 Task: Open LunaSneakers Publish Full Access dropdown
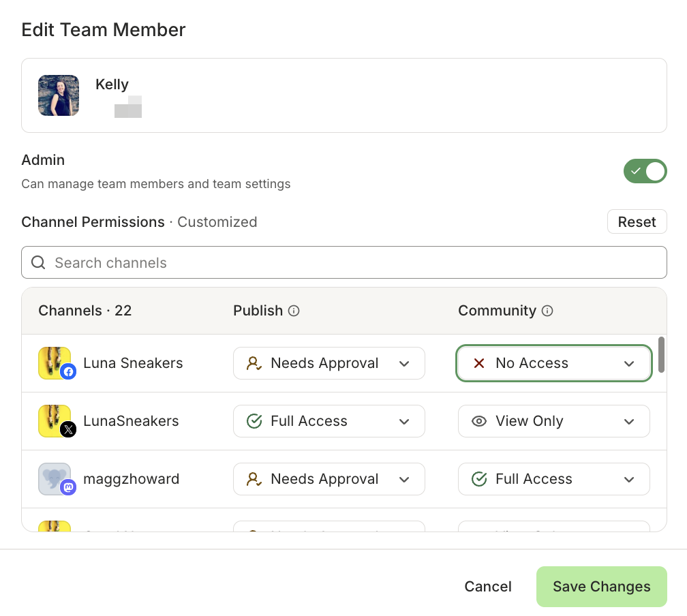tap(329, 421)
